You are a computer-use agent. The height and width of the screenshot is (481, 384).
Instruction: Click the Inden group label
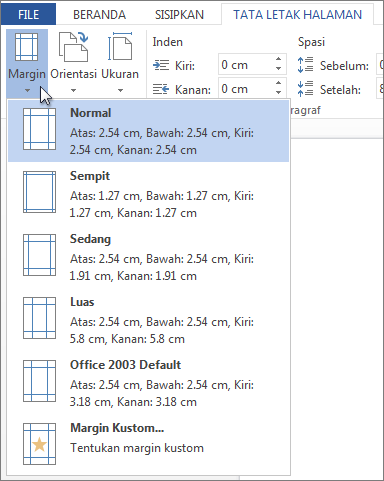[x=168, y=42]
